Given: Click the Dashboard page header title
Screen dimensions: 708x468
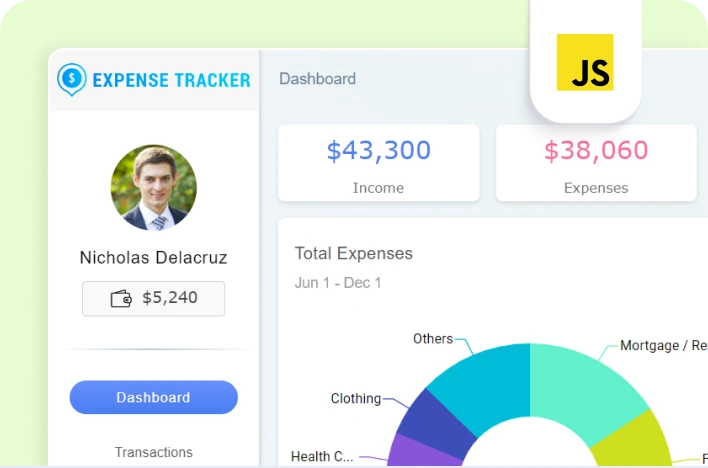Looking at the screenshot, I should (x=317, y=79).
